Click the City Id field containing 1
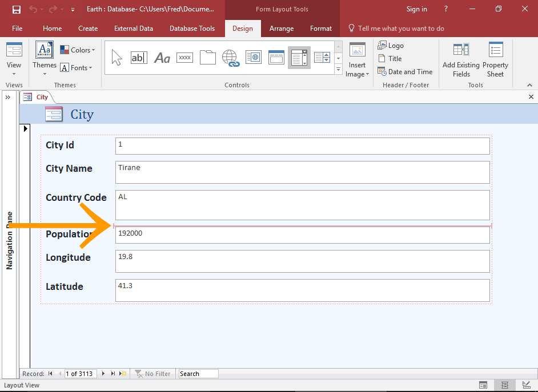 pos(302,146)
